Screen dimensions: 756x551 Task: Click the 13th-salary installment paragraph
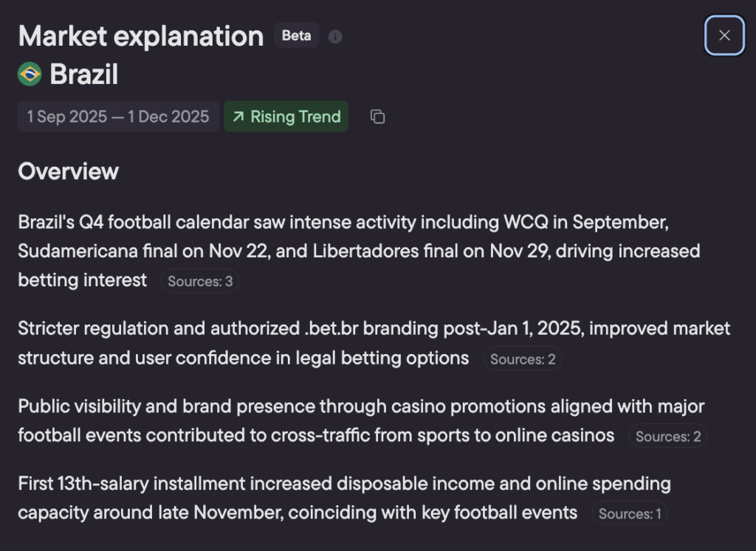tap(344, 484)
